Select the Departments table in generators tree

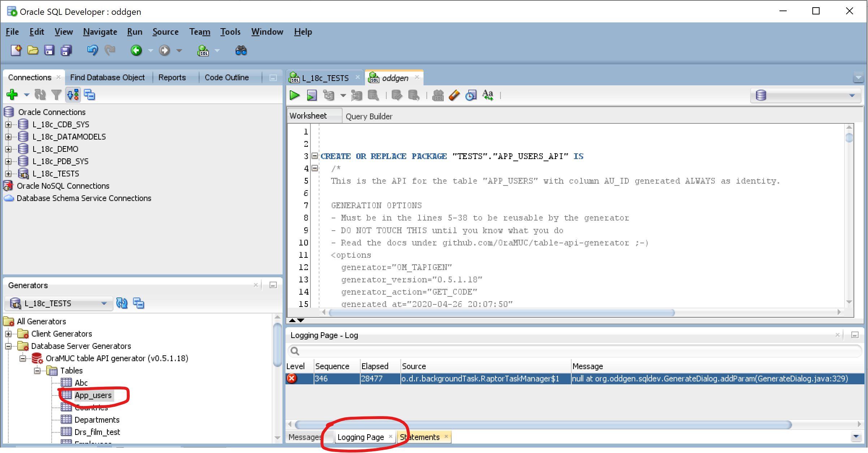click(96, 420)
